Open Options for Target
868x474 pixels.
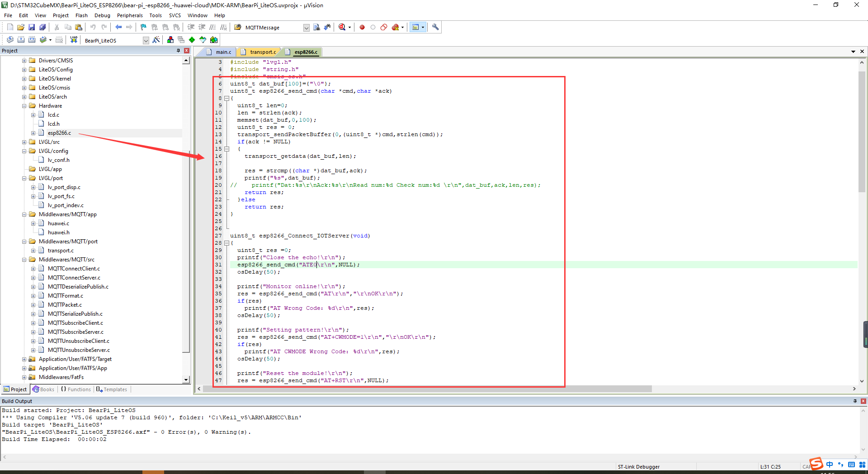[x=156, y=40]
